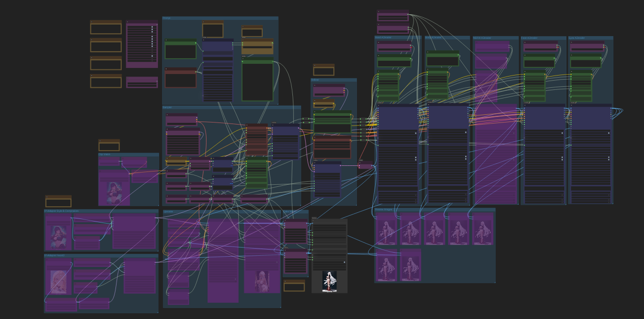Select the Eyes ADetailer group title
The width and height of the screenshot is (644, 319).
pyautogui.click(x=590, y=38)
